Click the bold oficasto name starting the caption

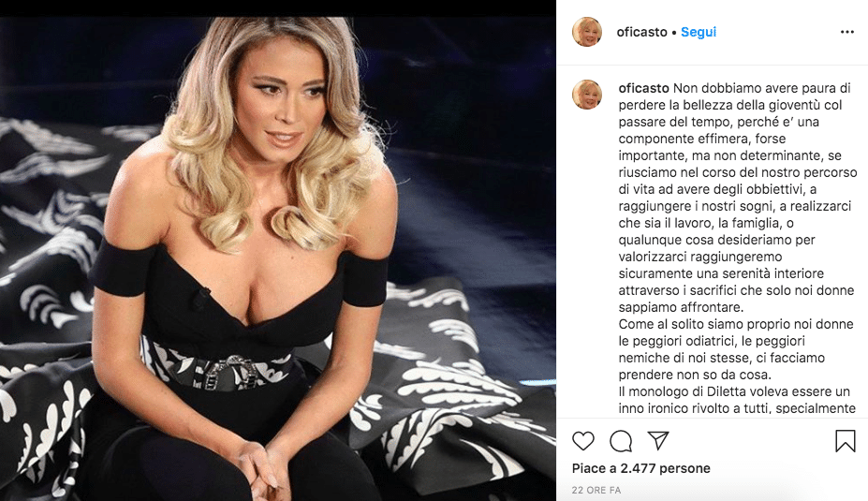point(644,88)
